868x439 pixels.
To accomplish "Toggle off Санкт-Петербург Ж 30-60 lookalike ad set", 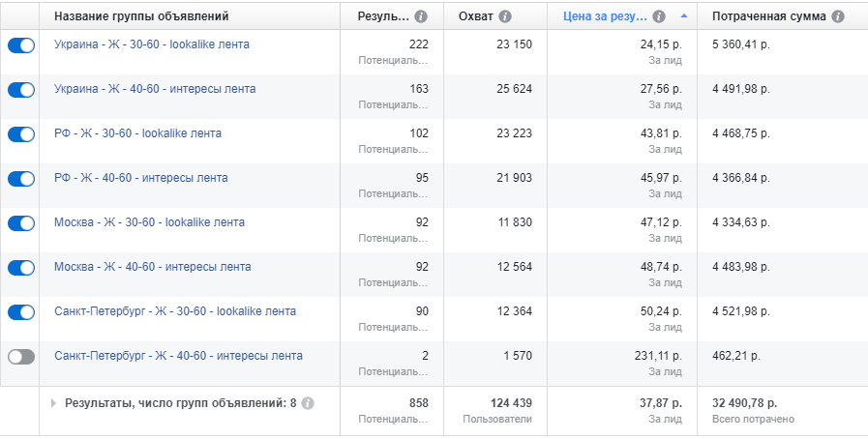I will click(21, 312).
